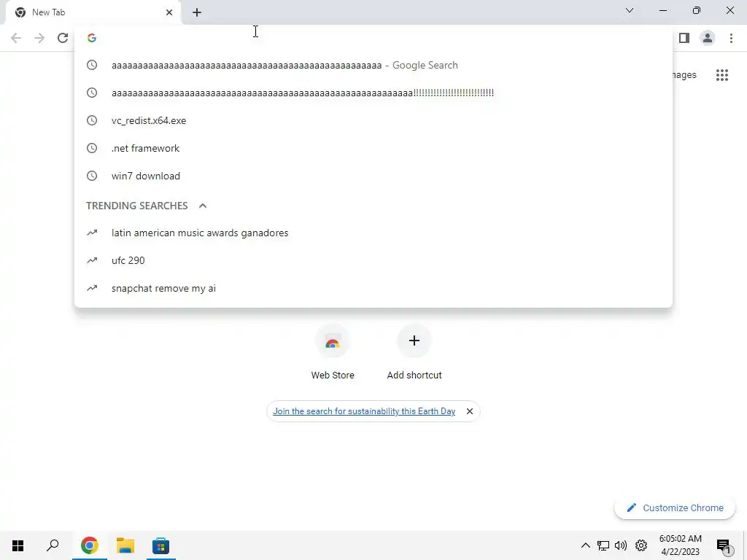Open the notification center icon
Image resolution: width=747 pixels, height=560 pixels.
(724, 545)
